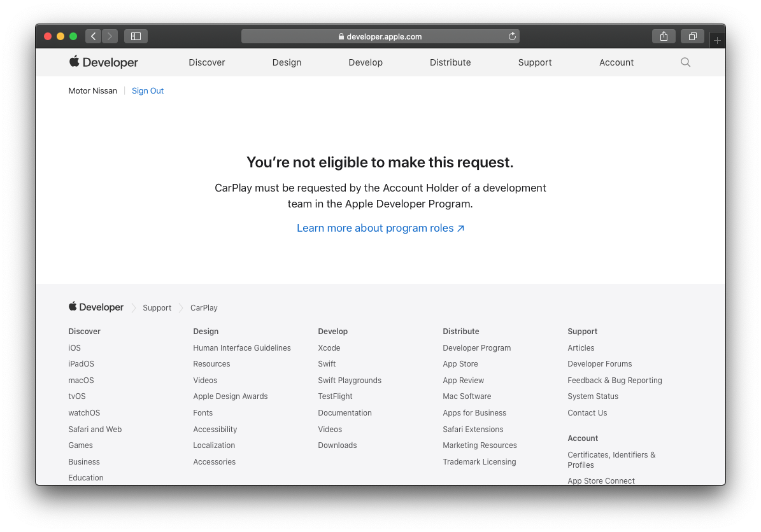Click the developer.apple.com address field

pyautogui.click(x=380, y=36)
